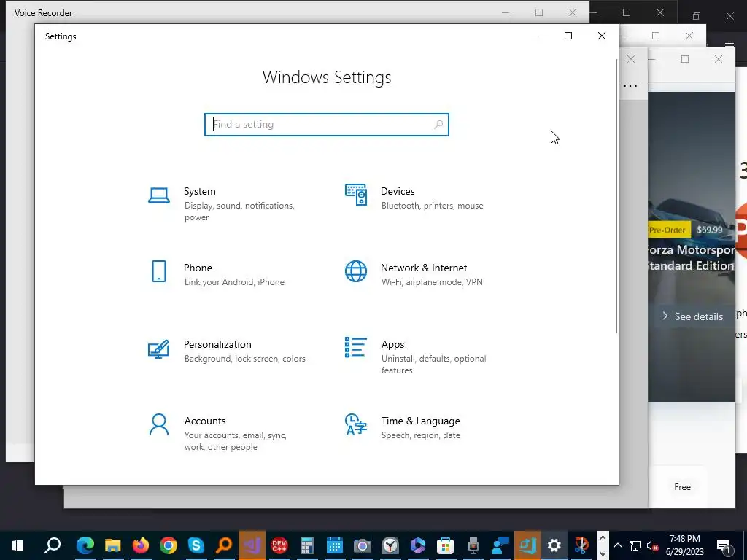Viewport: 747px width, 560px height.
Task: Select the System category title
Action: point(200,191)
